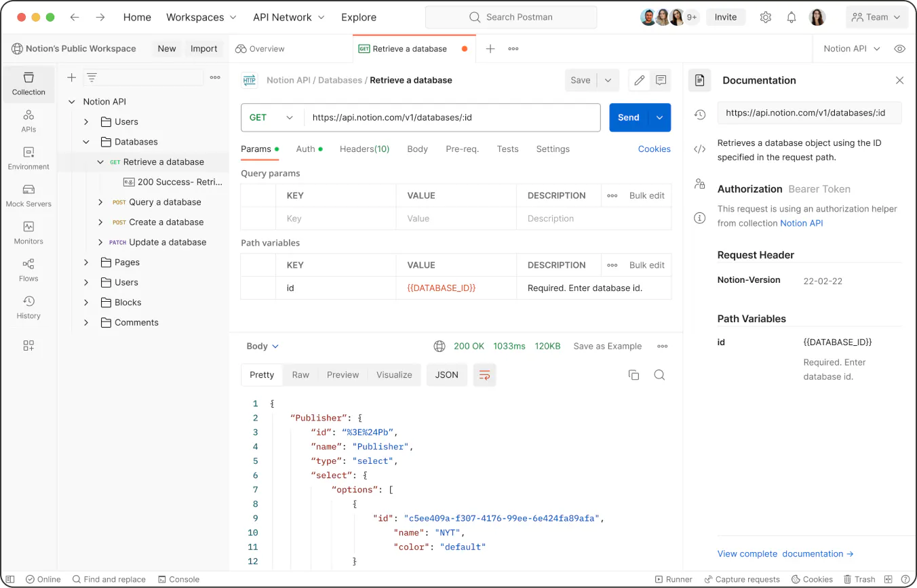Open the Monitors sidebar icon

28,233
